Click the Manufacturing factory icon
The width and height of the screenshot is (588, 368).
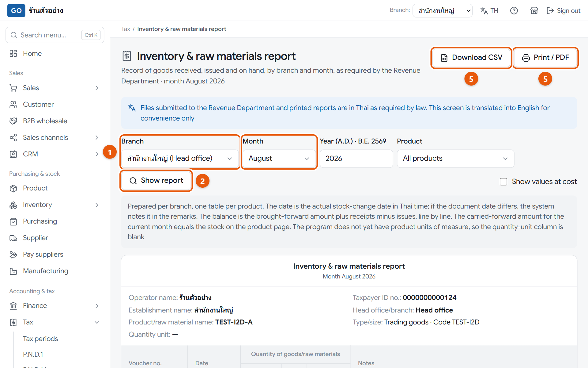[x=13, y=271]
